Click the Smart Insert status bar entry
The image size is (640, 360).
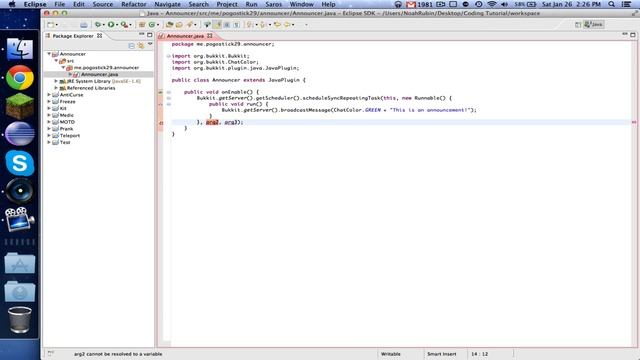(x=442, y=354)
